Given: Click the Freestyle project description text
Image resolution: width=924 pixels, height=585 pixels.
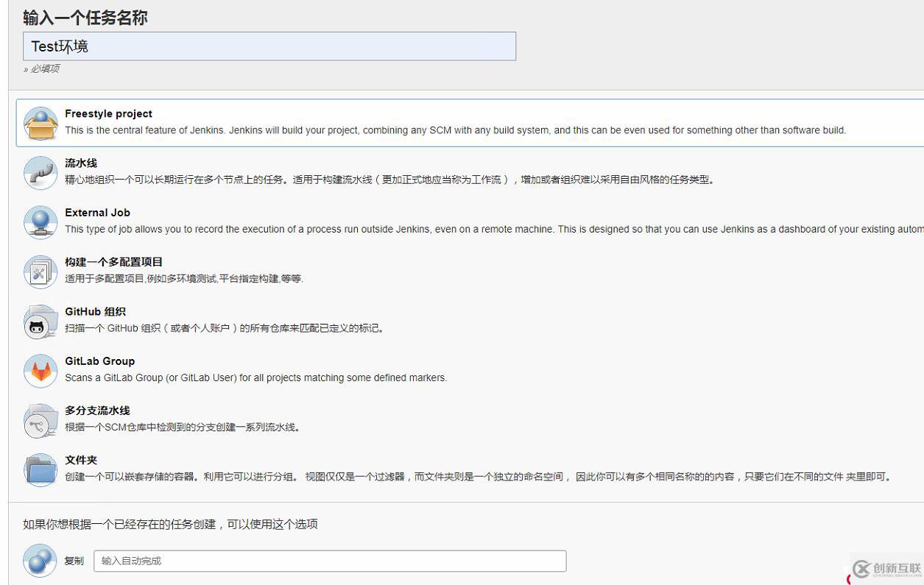Looking at the screenshot, I should (455, 130).
